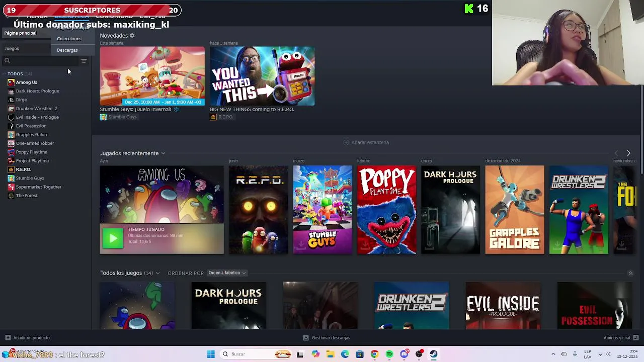644x362 pixels.
Task: Click Stumble Guys small icon under news
Action: click(x=103, y=117)
